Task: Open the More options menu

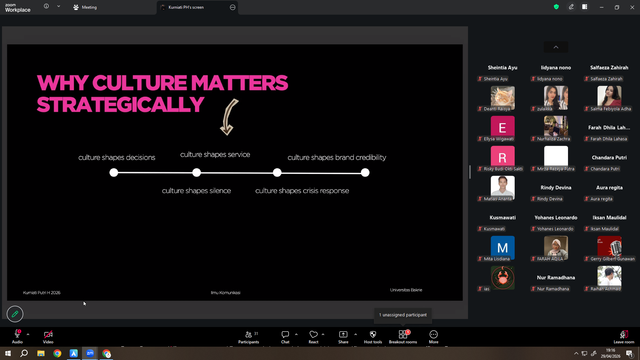Action: [x=433, y=337]
